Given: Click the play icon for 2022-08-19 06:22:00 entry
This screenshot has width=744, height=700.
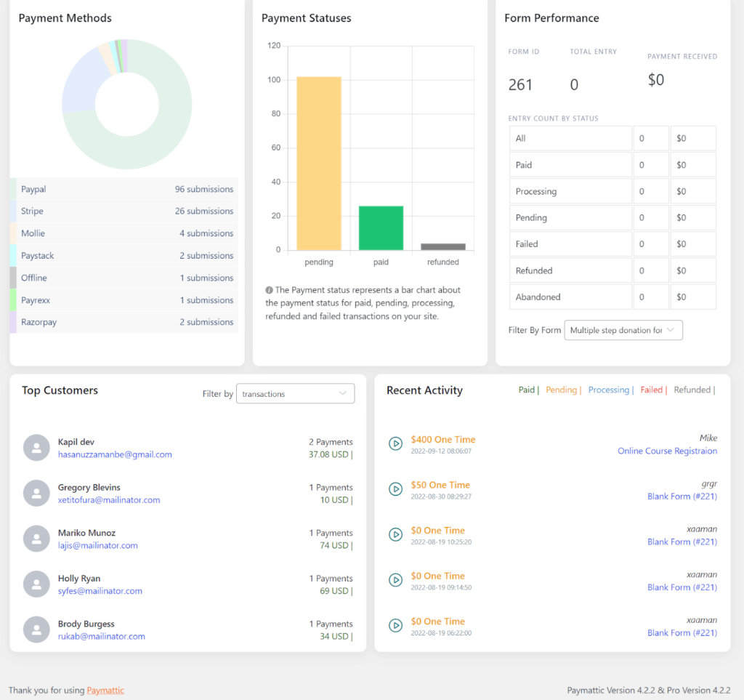Looking at the screenshot, I should coord(395,625).
